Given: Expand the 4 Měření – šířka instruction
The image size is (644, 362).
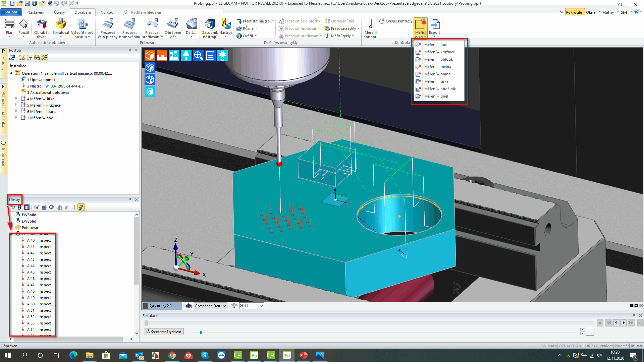Looking at the screenshot, I should (x=16, y=99).
